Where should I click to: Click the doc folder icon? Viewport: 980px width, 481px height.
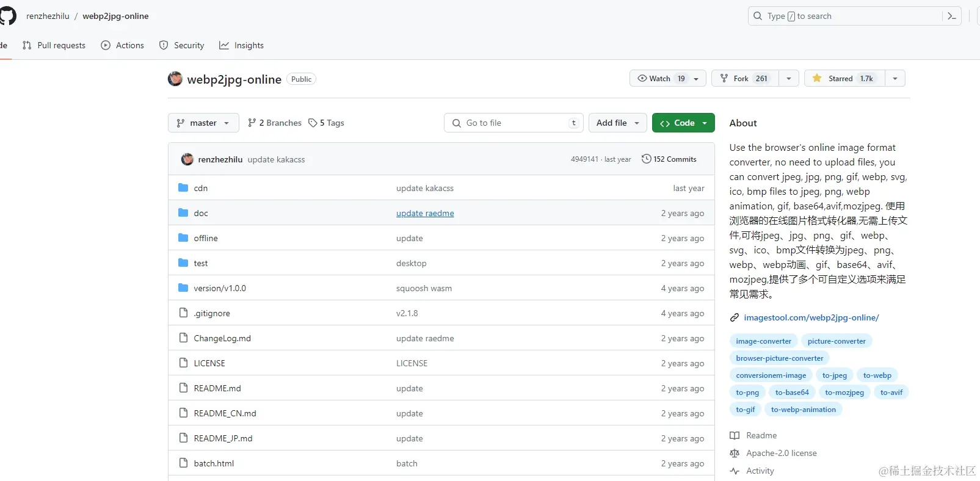(x=183, y=213)
